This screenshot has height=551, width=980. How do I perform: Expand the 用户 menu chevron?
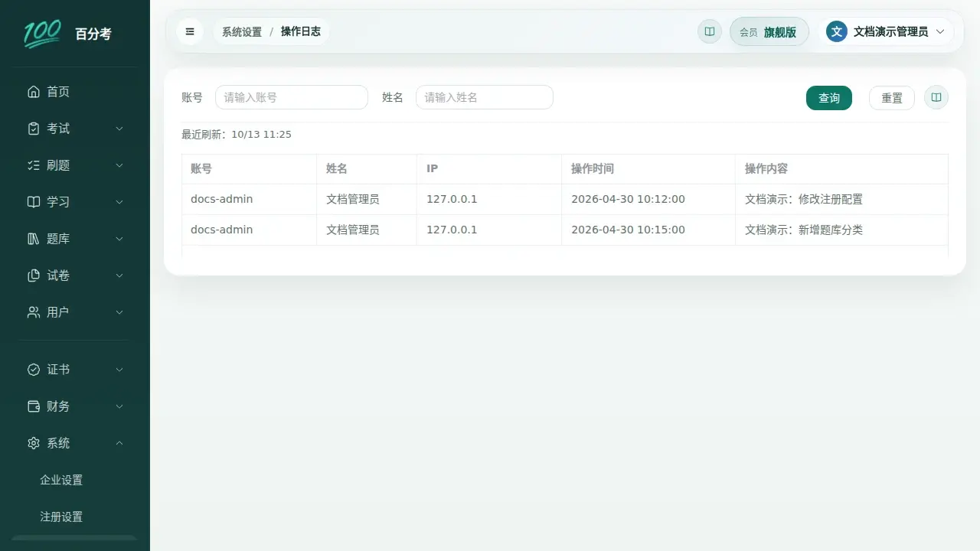[x=119, y=312]
